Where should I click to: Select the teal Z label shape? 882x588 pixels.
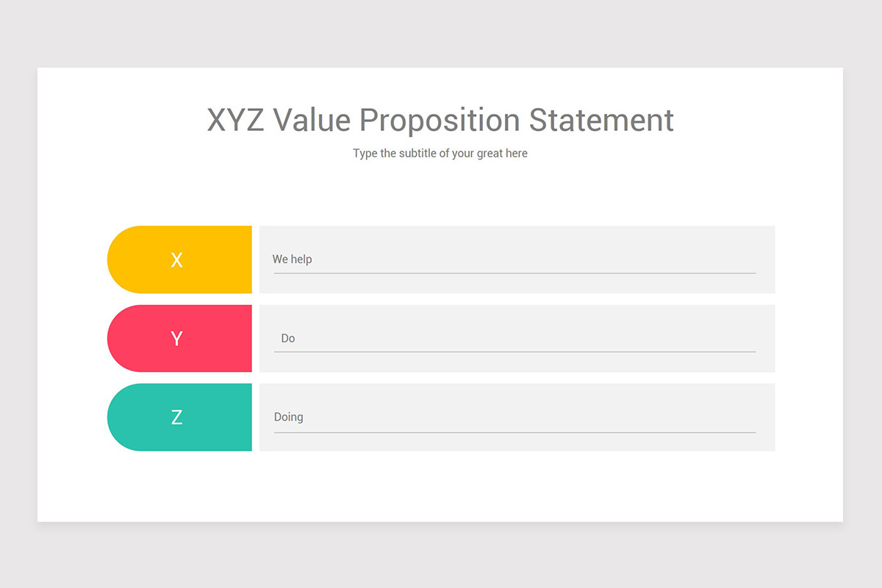[179, 417]
